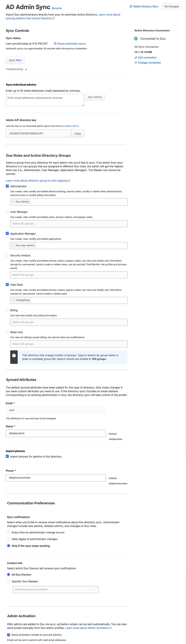The width and height of the screenshot is (186, 644).
Task: Open the Select AD groups dropdown for Billing
Action: pos(69,322)
